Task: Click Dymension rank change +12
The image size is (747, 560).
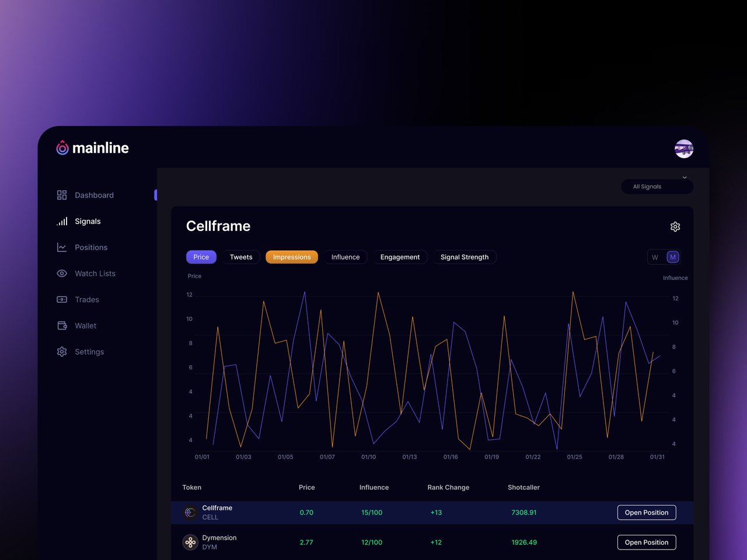Action: (x=436, y=542)
